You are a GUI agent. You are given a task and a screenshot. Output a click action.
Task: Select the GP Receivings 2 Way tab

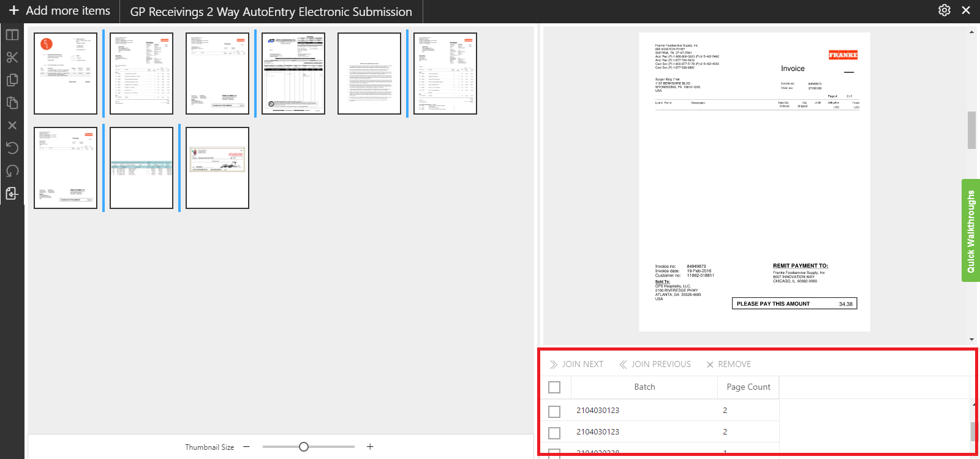coord(271,12)
